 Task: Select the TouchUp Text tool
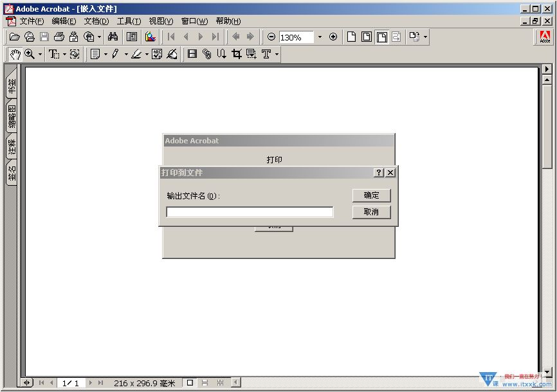(x=266, y=55)
